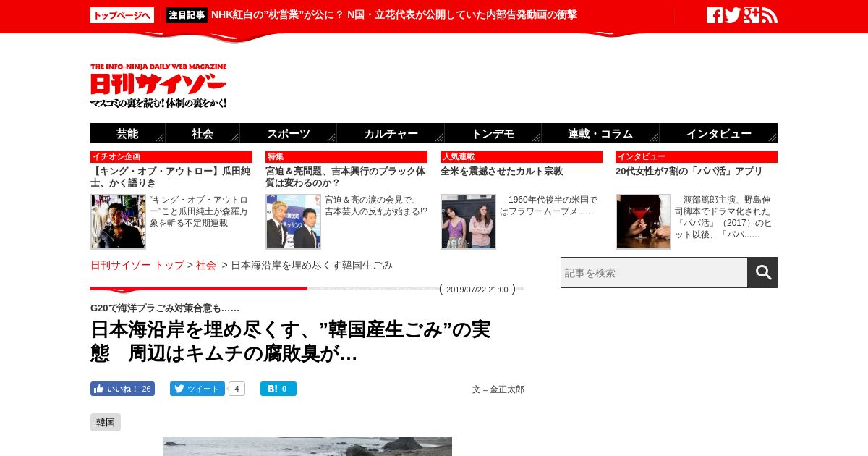Click the 人気連載 section header
This screenshot has height=456, width=868.
coord(522,156)
